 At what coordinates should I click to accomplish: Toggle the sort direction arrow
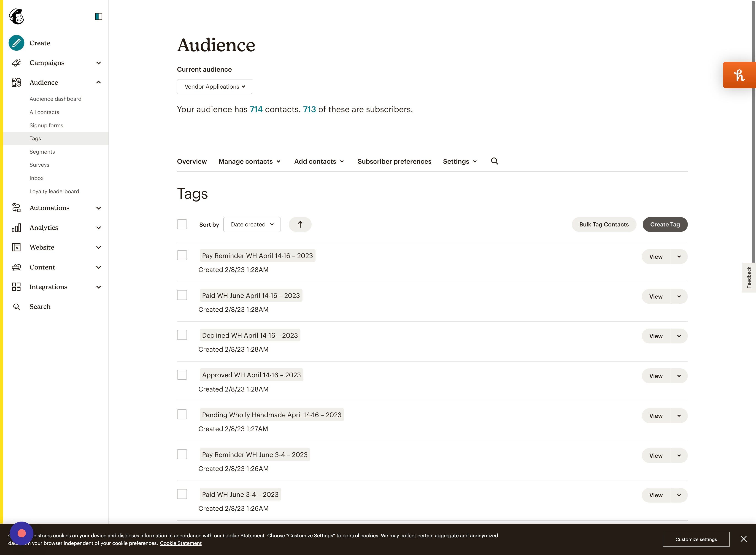(x=300, y=224)
